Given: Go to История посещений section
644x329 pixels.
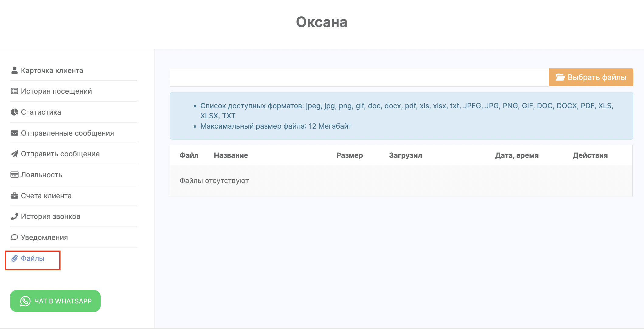Looking at the screenshot, I should 56,91.
